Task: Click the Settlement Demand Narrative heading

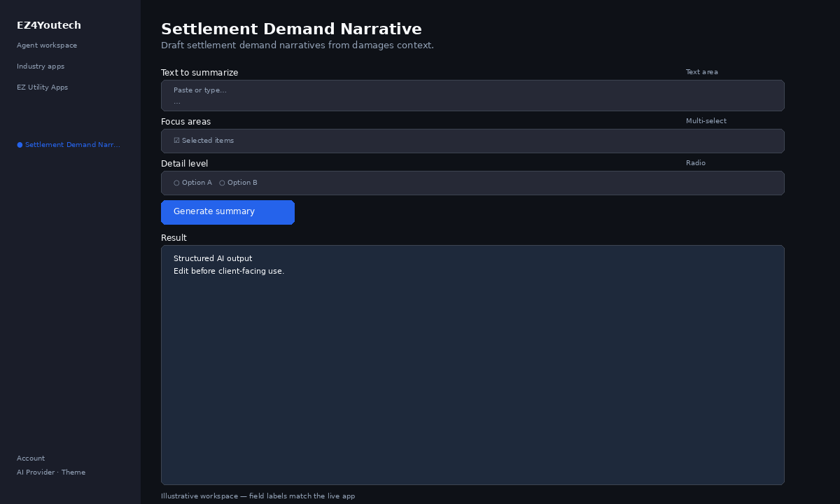Action: point(291,29)
